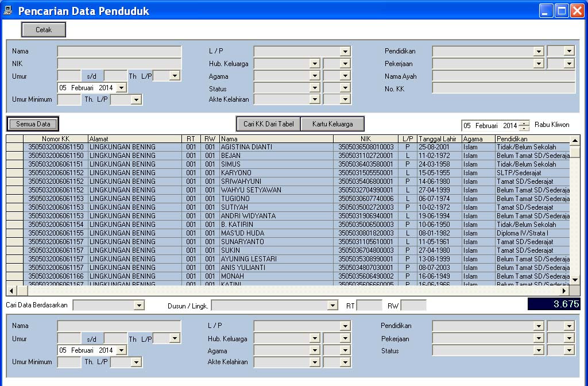Click the RW filter input field
Image resolution: width=588 pixels, height=386 pixels.
413,306
